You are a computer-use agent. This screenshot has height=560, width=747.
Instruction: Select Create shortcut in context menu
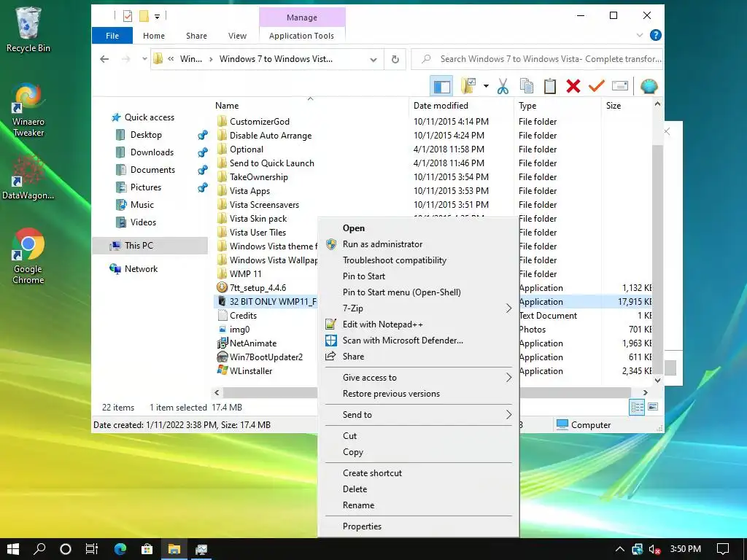pyautogui.click(x=418, y=472)
